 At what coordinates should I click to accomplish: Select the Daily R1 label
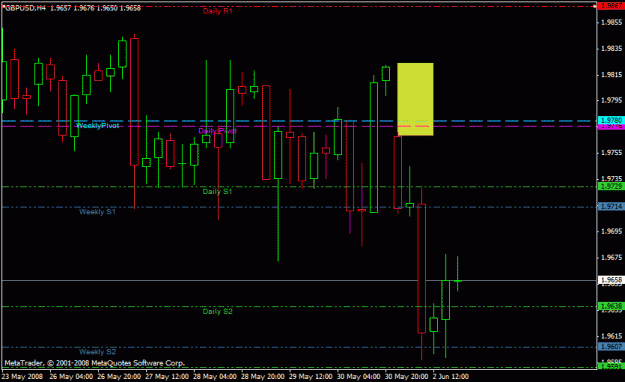217,11
